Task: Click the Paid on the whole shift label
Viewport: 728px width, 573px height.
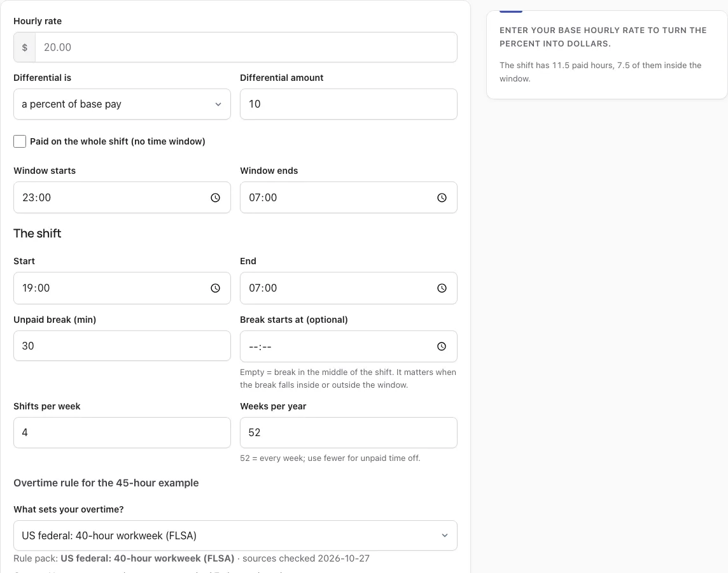Action: coord(118,141)
